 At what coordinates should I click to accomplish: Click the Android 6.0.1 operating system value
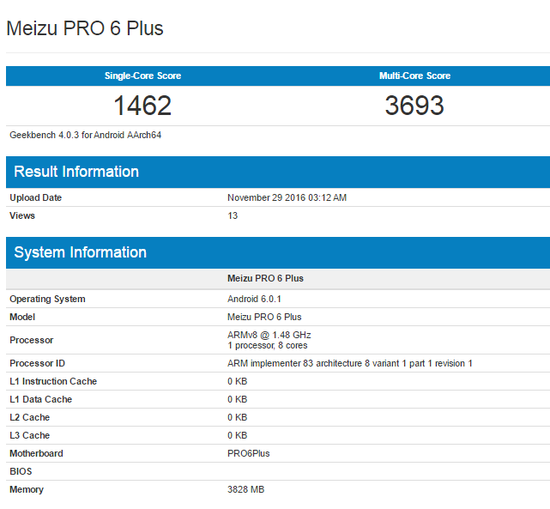(254, 299)
